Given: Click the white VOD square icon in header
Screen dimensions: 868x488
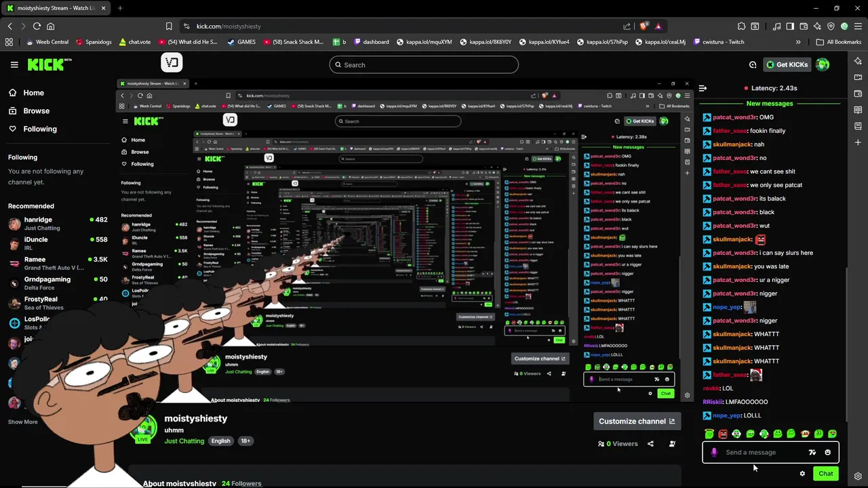Looking at the screenshot, I should pos(172,63).
